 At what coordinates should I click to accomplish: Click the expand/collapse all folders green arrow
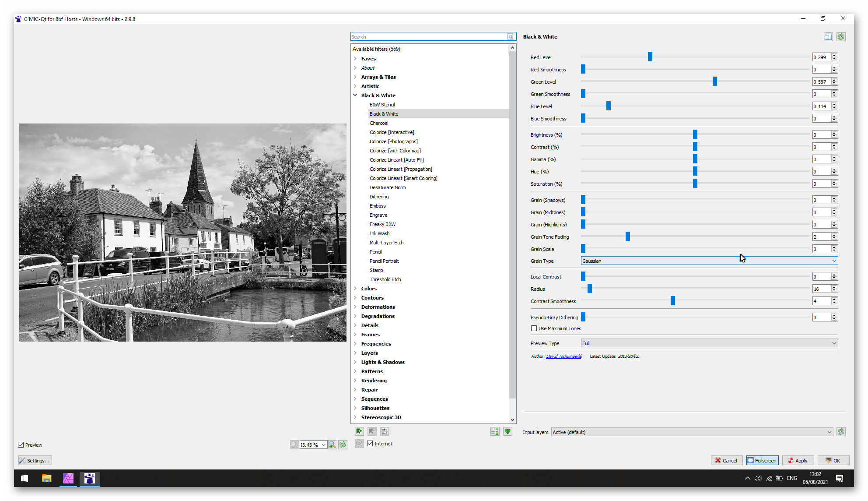[507, 431]
